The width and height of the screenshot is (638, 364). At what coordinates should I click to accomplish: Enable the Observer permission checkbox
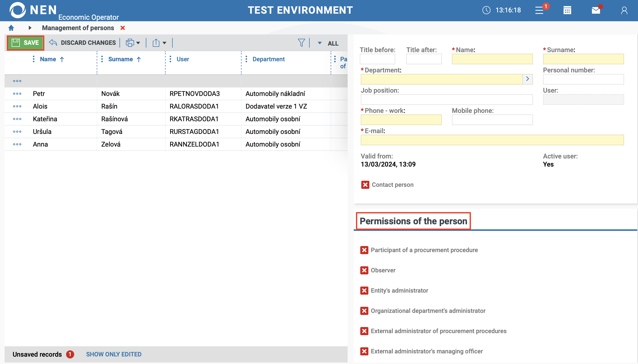364,270
